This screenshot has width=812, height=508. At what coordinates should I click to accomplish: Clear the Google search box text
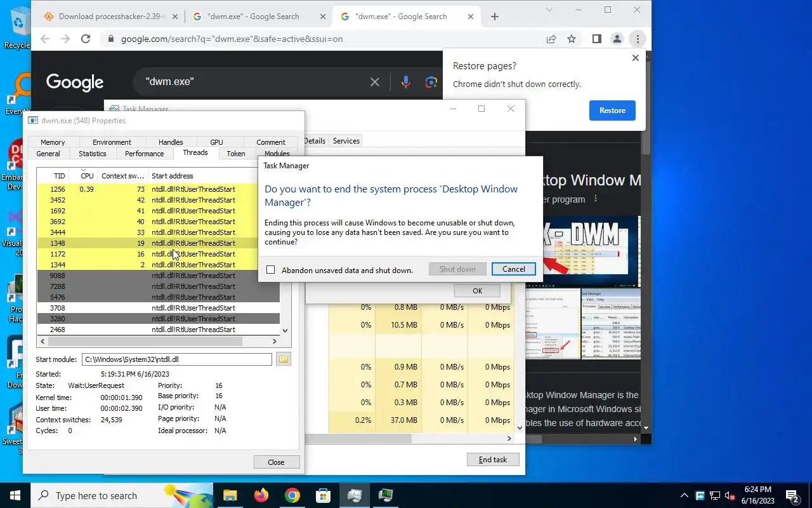(x=375, y=82)
